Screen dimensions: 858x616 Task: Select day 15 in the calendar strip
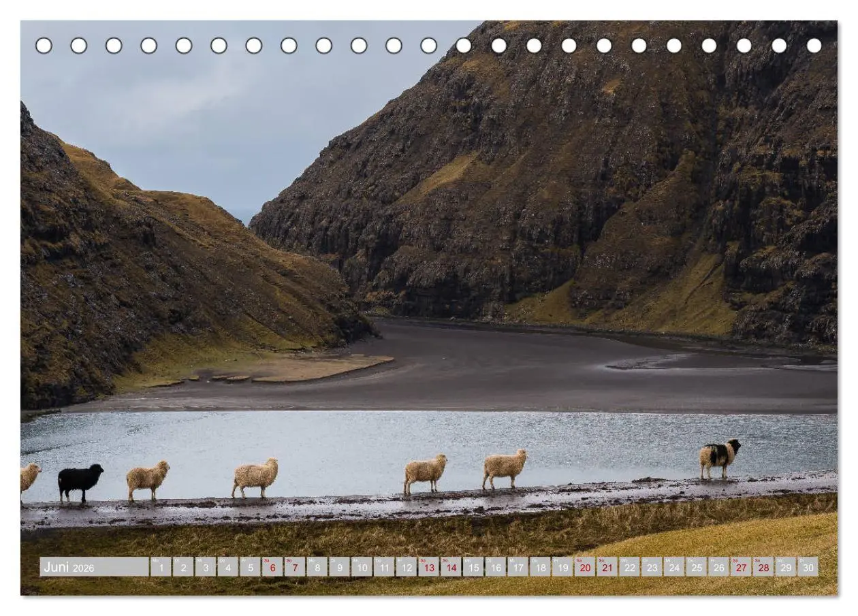(473, 567)
